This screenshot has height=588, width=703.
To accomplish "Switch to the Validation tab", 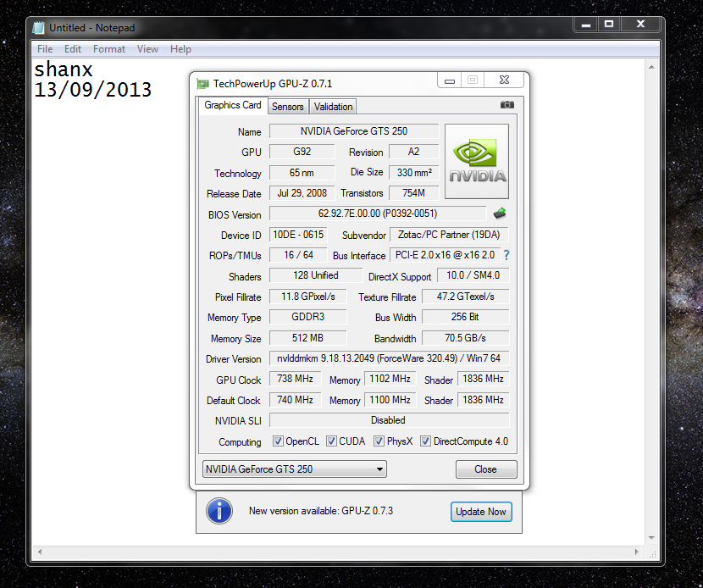I will tap(333, 107).
